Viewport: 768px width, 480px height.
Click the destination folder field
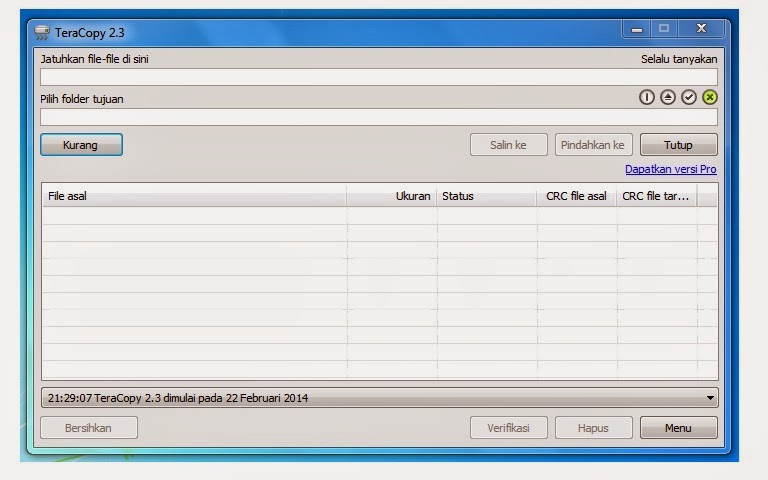click(379, 117)
